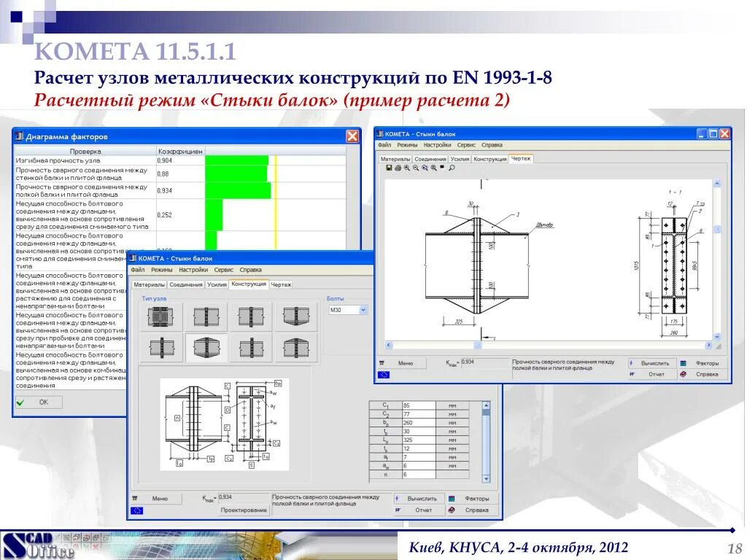This screenshot has width=747, height=560.
Task: Switch to Усилия tab in Конструкция window
Action: [217, 284]
